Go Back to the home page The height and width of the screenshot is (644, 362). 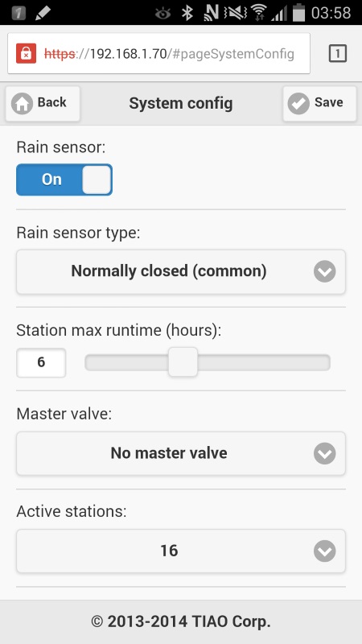click(43, 104)
